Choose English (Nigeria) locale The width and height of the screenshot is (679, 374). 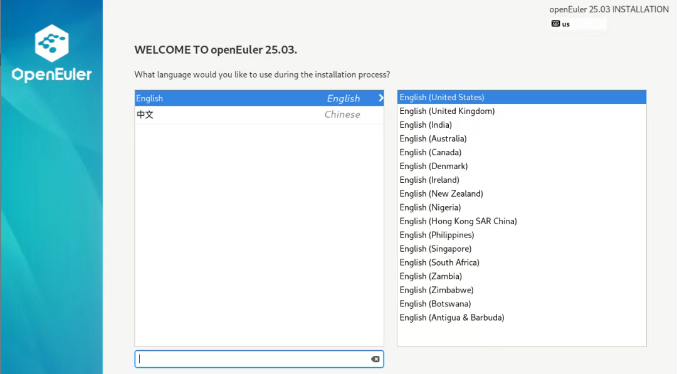(521, 208)
